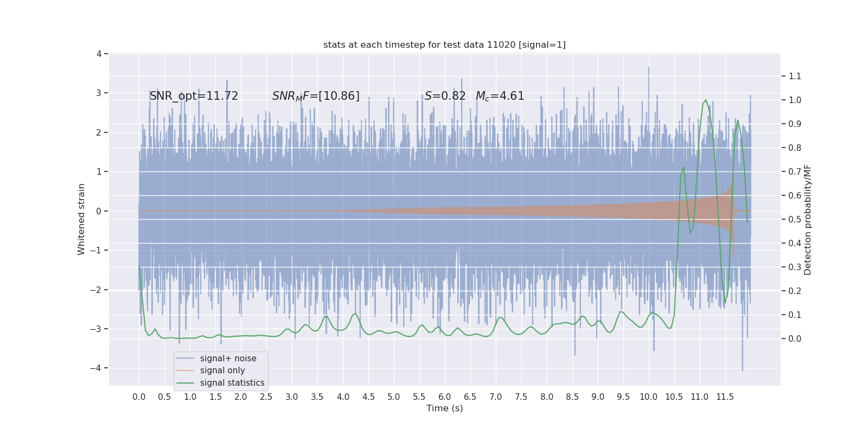Click the S=0.82 annotation text

(445, 96)
